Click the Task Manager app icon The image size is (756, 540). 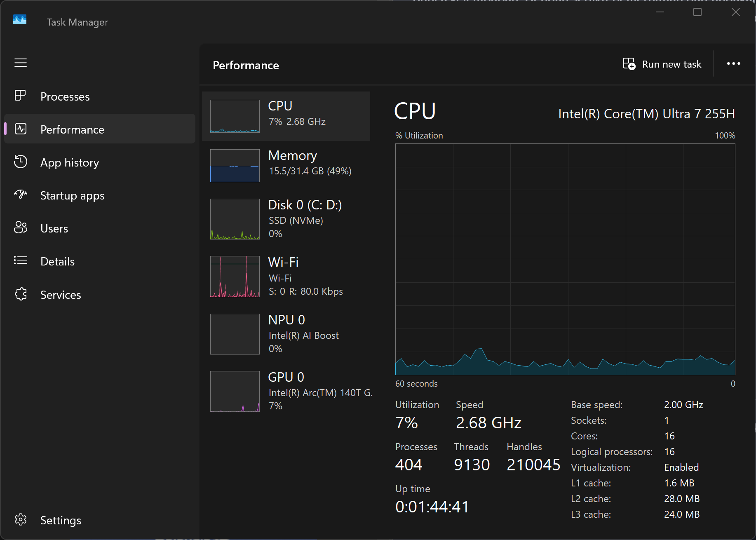[x=20, y=20]
